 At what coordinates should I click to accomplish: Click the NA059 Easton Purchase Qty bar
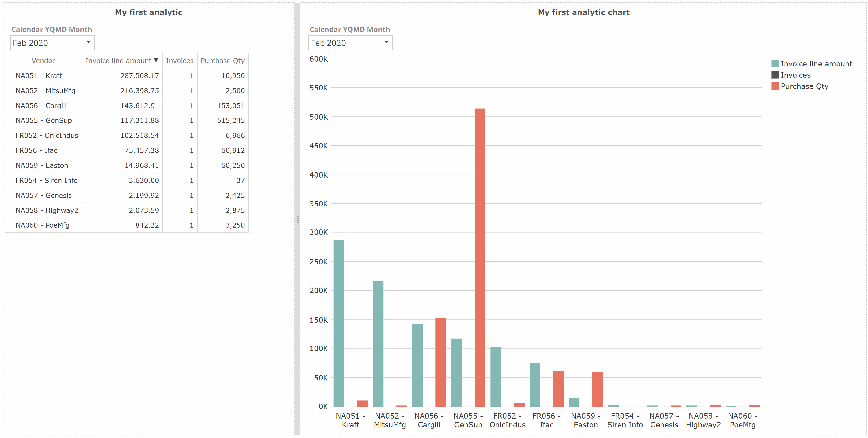tap(597, 389)
